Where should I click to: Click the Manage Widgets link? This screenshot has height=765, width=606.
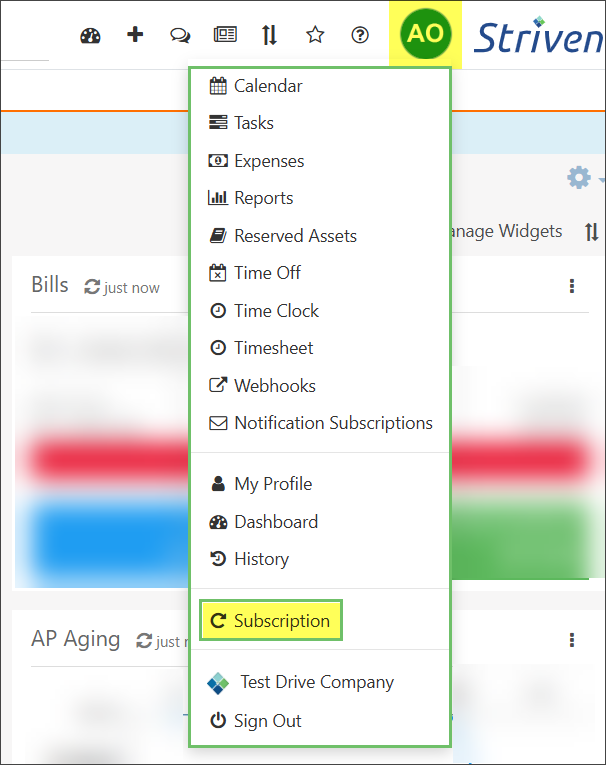pos(505,231)
